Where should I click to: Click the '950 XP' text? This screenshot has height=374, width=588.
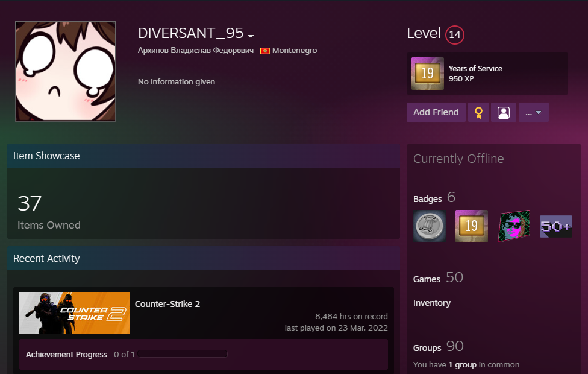click(x=461, y=79)
